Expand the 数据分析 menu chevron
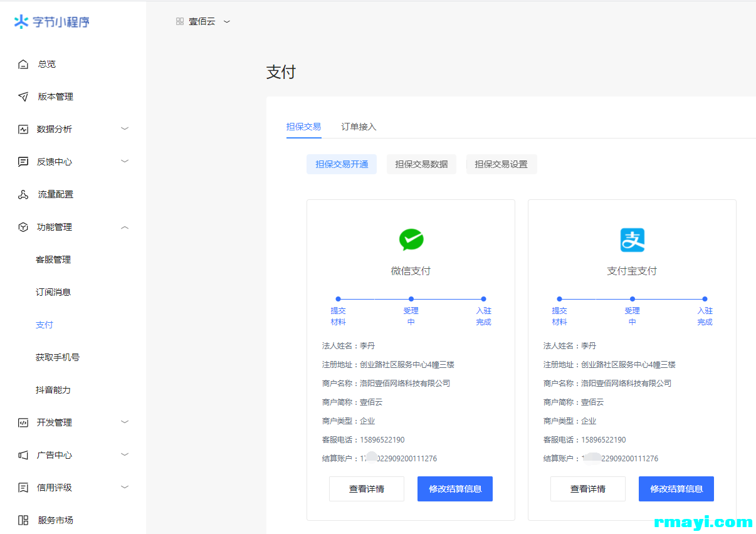 tap(125, 128)
